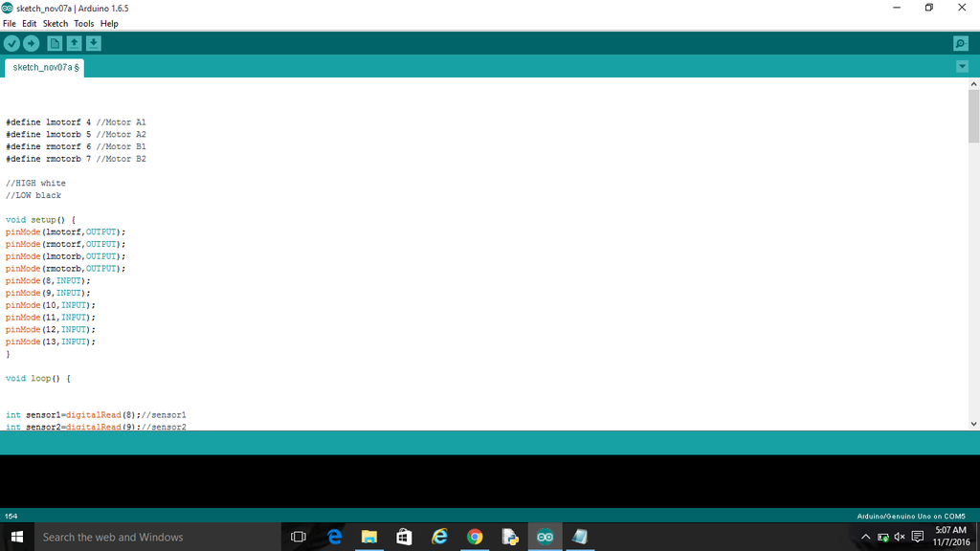Click the Search the web and Windows box
The height and width of the screenshot is (551, 980).
pos(158,537)
